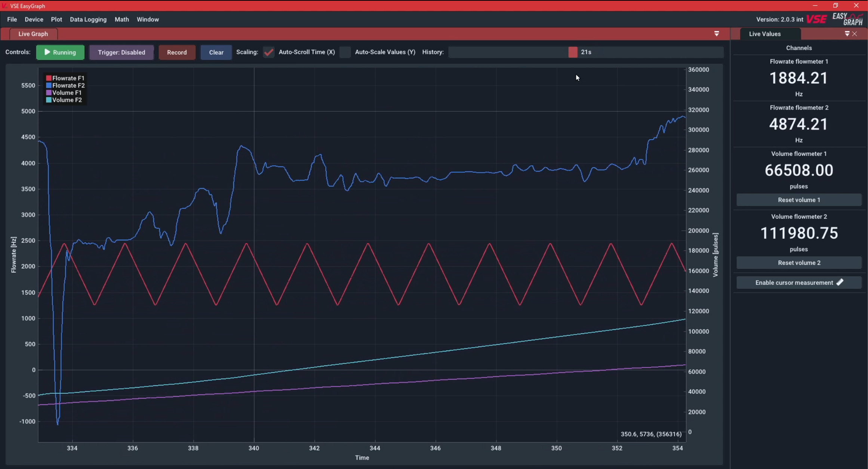Screen dimensions: 868x469
Task: Click the ruler icon on cursor measurement button
Action: click(840, 282)
